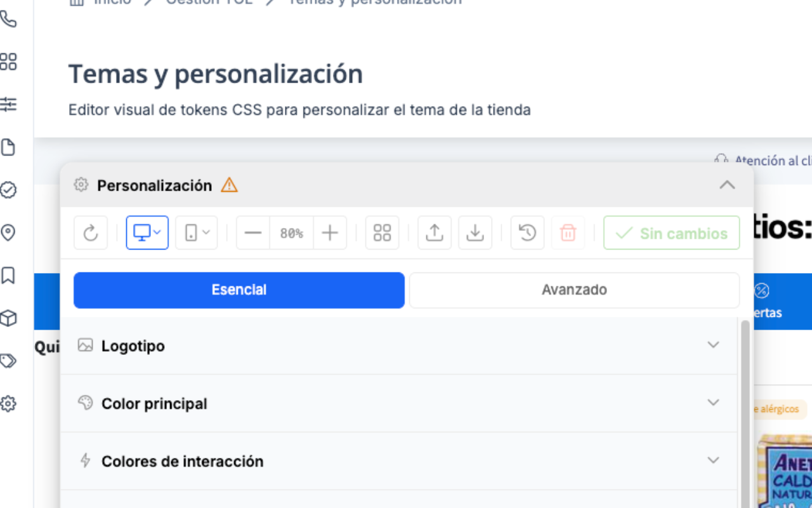
Task: Switch to the Esencial tab
Action: pos(239,290)
